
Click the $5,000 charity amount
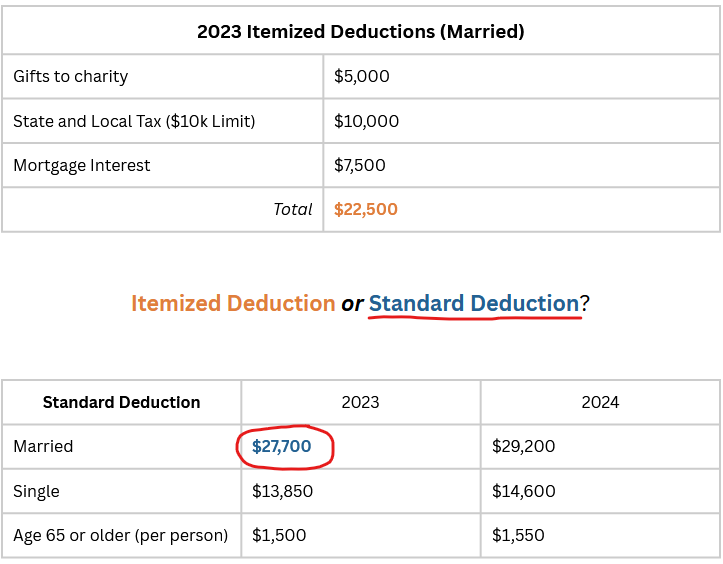(x=362, y=76)
